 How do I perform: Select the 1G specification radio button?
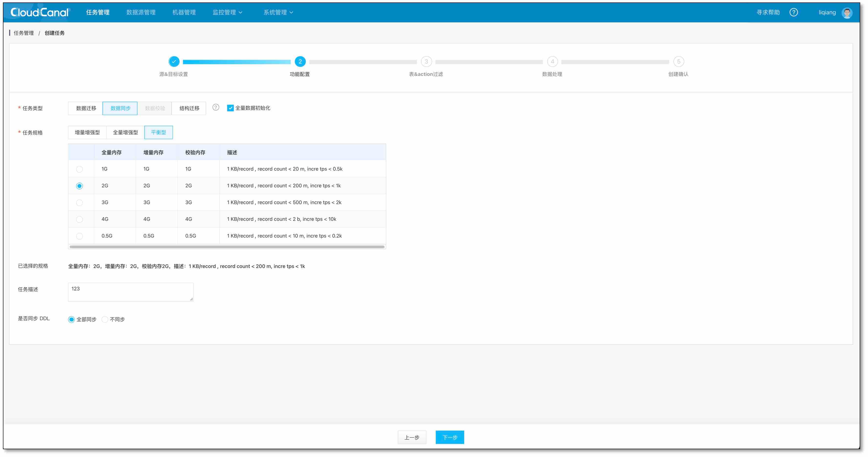pyautogui.click(x=80, y=169)
